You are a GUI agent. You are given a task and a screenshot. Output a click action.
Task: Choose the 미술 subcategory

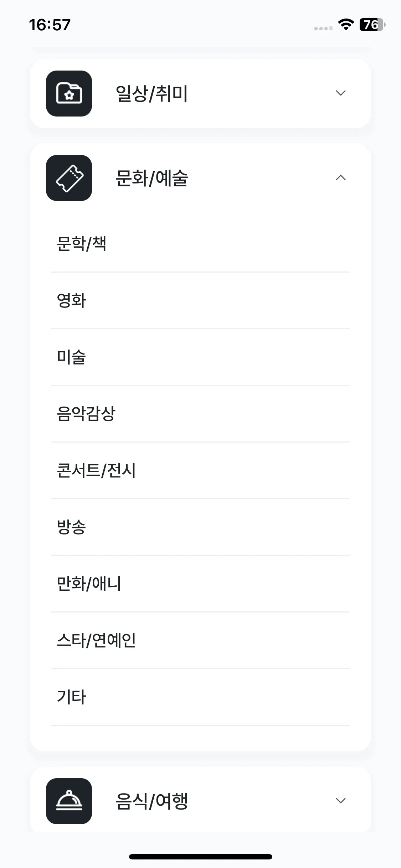200,357
